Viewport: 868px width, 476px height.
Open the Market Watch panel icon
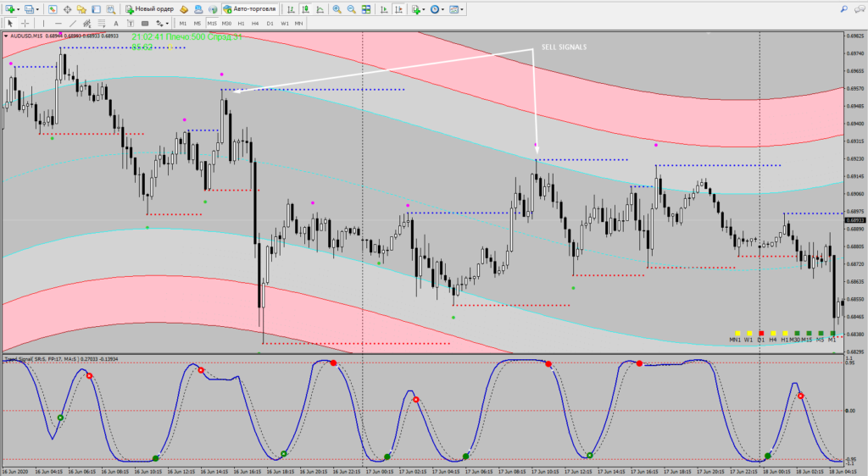53,9
